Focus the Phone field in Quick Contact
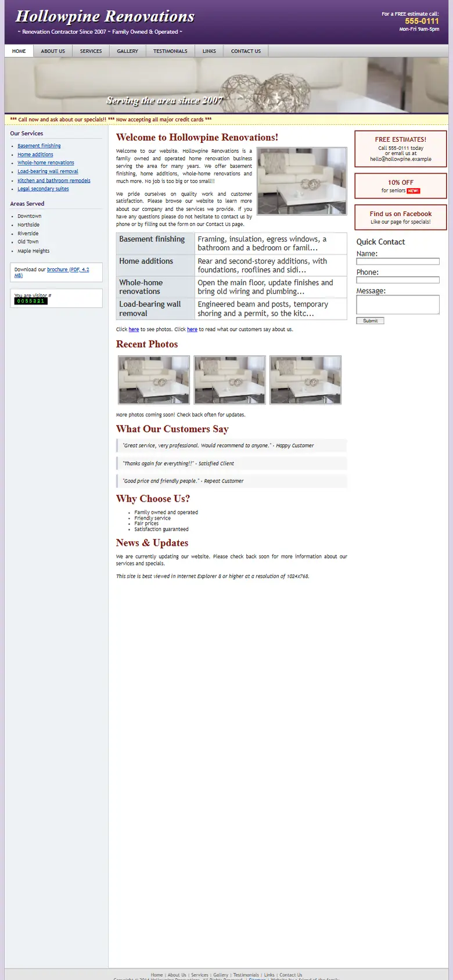Image resolution: width=453 pixels, height=980 pixels. 398,280
